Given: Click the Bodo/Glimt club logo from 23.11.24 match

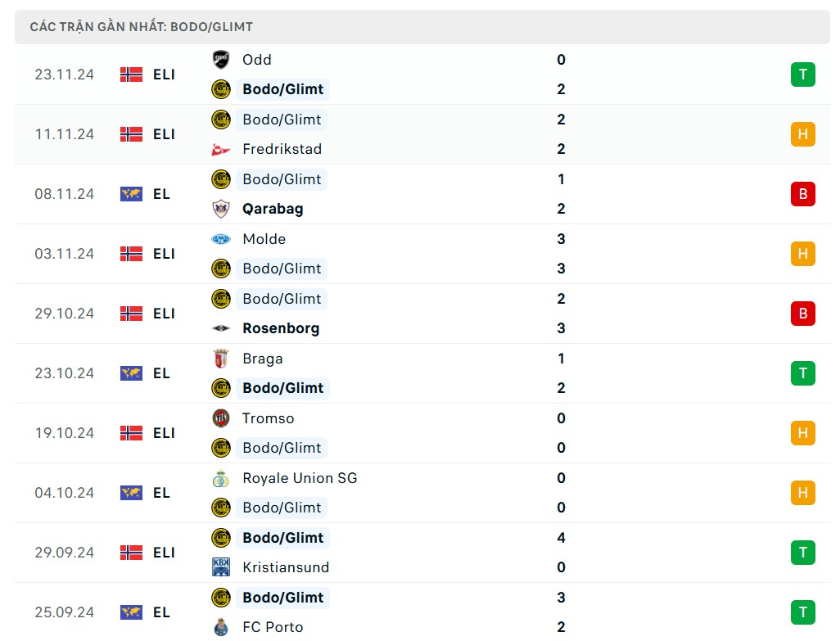Looking at the screenshot, I should coord(220,89).
